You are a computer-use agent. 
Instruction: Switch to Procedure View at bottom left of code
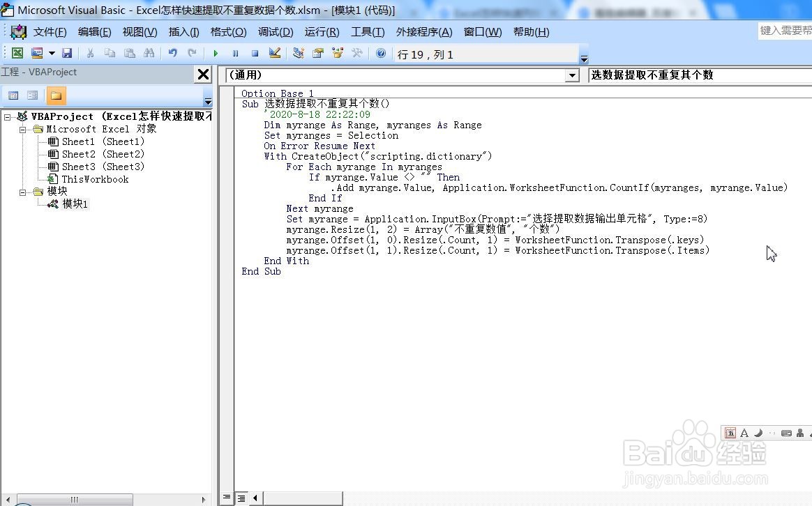[227, 498]
